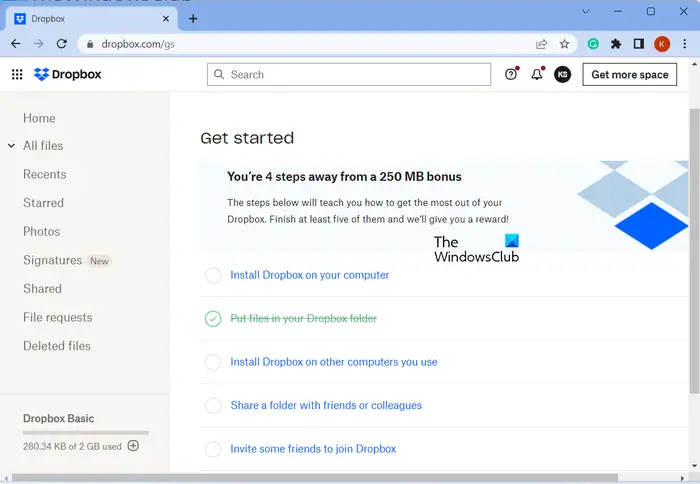Image resolution: width=700 pixels, height=484 pixels.
Task: Click the browser forward arrow
Action: pyautogui.click(x=39, y=44)
